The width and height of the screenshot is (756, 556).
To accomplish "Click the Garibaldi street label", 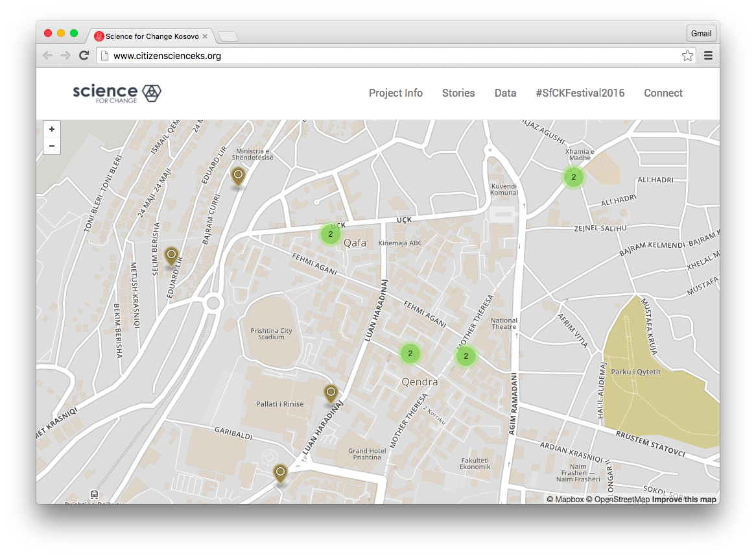I will click(233, 433).
